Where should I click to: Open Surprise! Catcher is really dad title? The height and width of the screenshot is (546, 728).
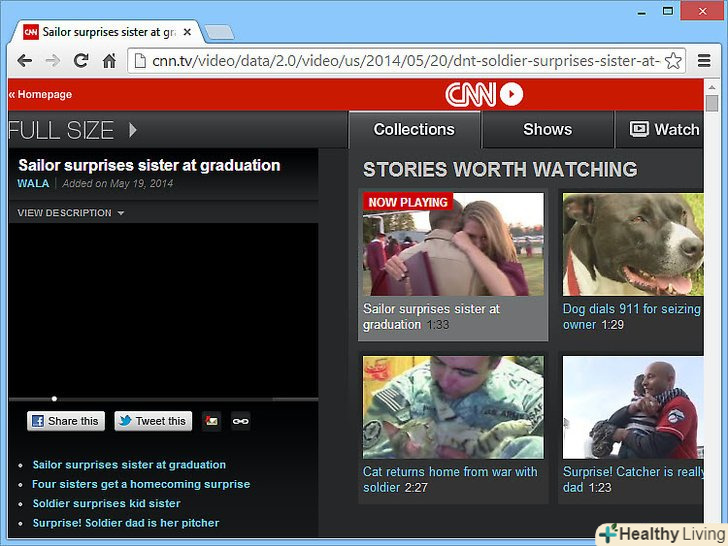click(x=633, y=480)
